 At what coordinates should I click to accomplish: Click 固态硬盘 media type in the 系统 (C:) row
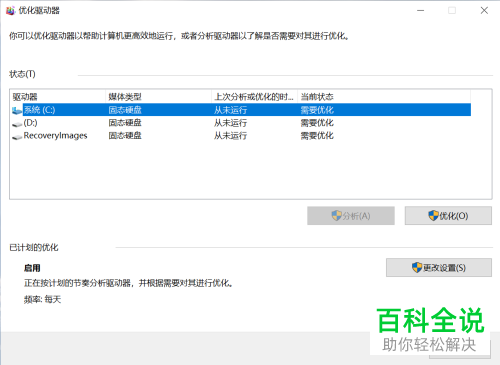click(125, 110)
